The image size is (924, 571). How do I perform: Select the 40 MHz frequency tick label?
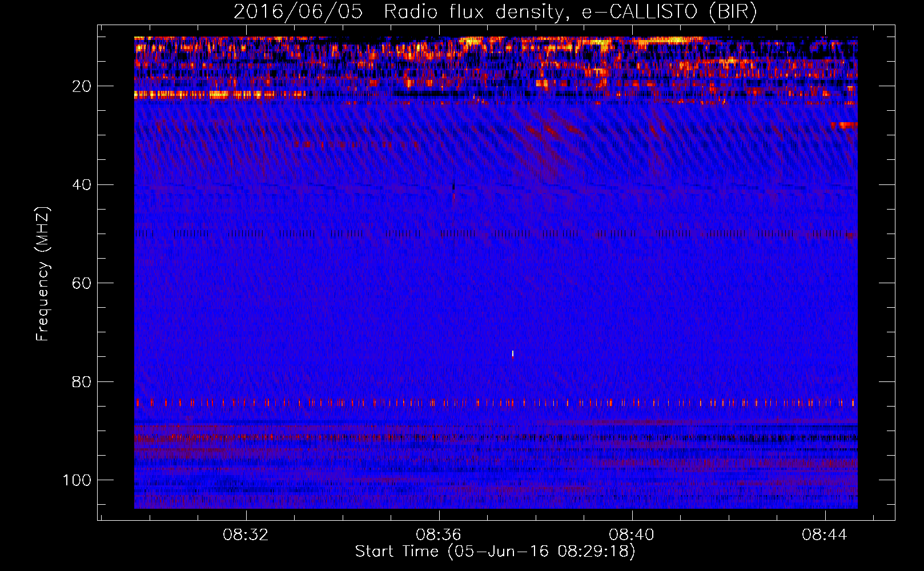[x=82, y=184]
